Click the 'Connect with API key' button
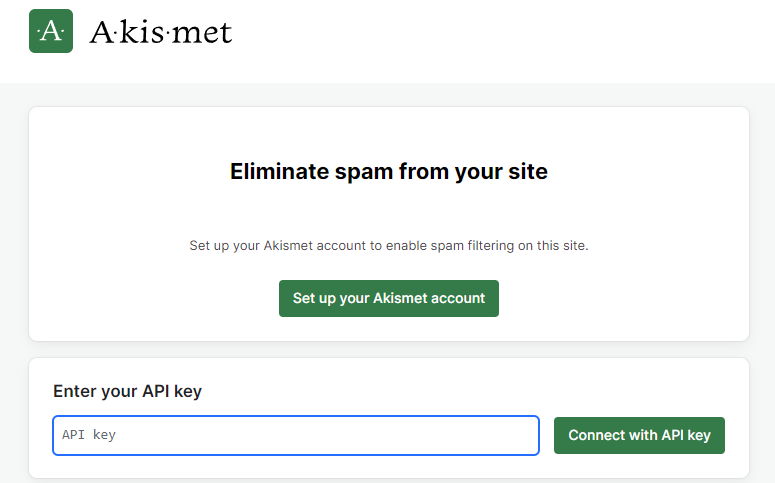This screenshot has height=483, width=775. (x=639, y=435)
